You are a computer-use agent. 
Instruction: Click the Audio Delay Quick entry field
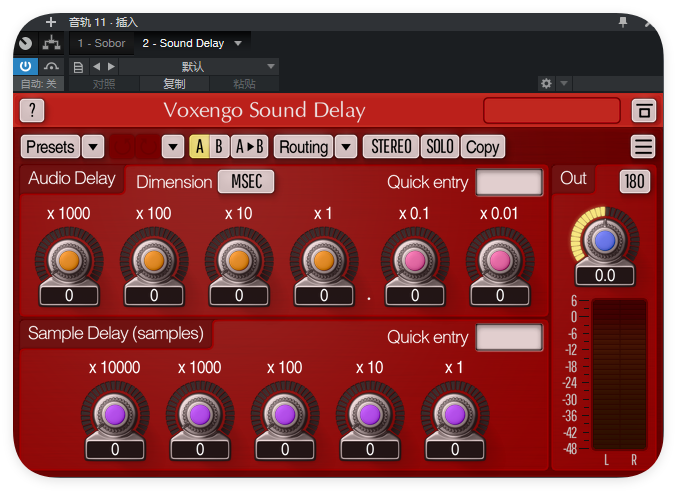pos(509,182)
